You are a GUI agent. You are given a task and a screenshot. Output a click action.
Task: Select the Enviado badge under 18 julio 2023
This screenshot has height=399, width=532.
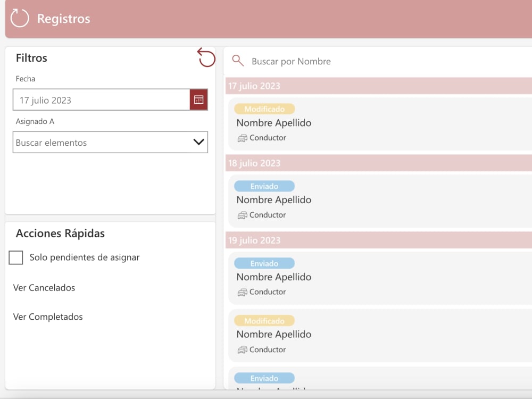click(264, 186)
